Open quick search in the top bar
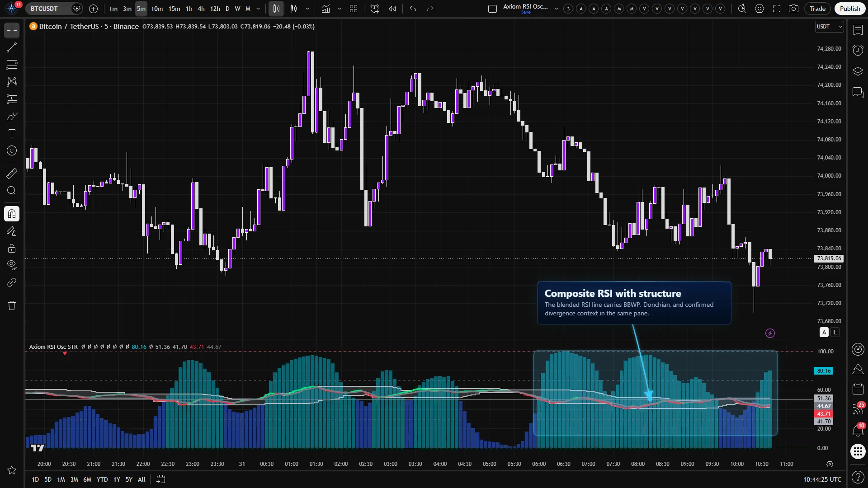868x488 pixels. 742,9
